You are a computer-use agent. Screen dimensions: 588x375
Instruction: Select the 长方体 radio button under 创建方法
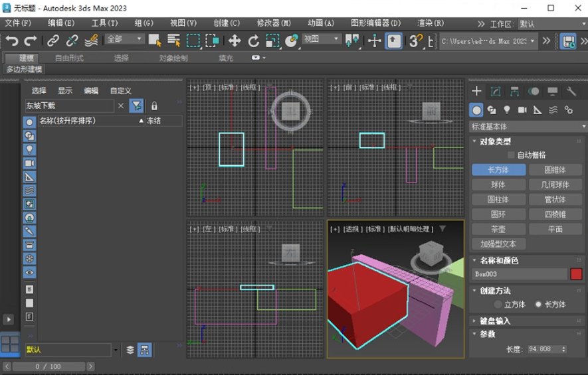[538, 304]
